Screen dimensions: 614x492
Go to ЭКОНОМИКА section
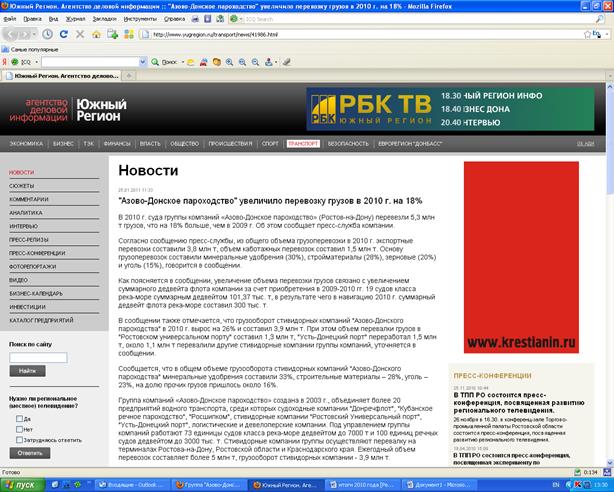(26, 144)
